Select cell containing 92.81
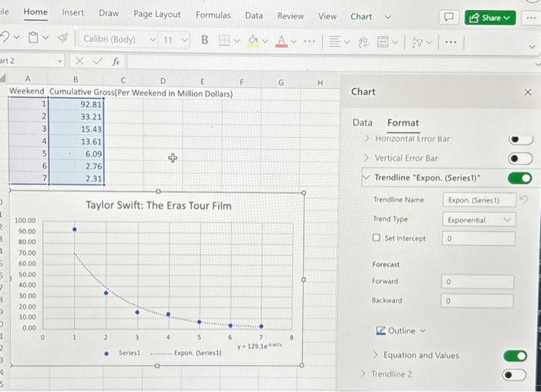The width and height of the screenshot is (541, 392). [76, 104]
